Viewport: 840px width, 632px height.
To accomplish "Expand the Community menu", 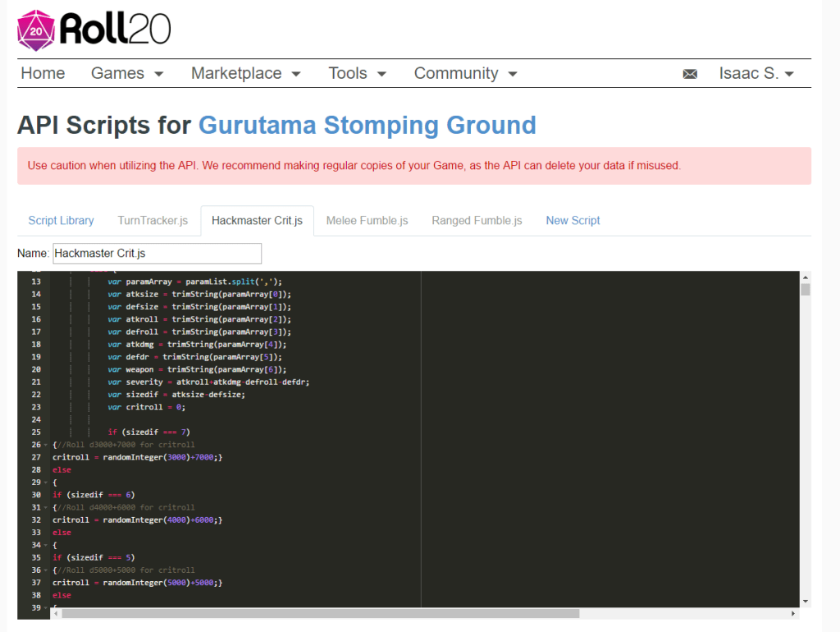I will click(465, 73).
